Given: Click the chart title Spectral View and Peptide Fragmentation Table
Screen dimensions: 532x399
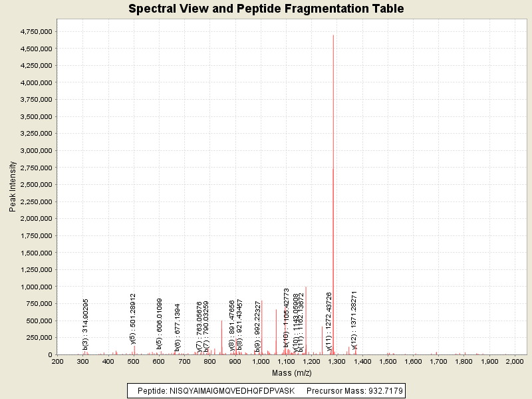Looking at the screenshot, I should coord(266,9).
